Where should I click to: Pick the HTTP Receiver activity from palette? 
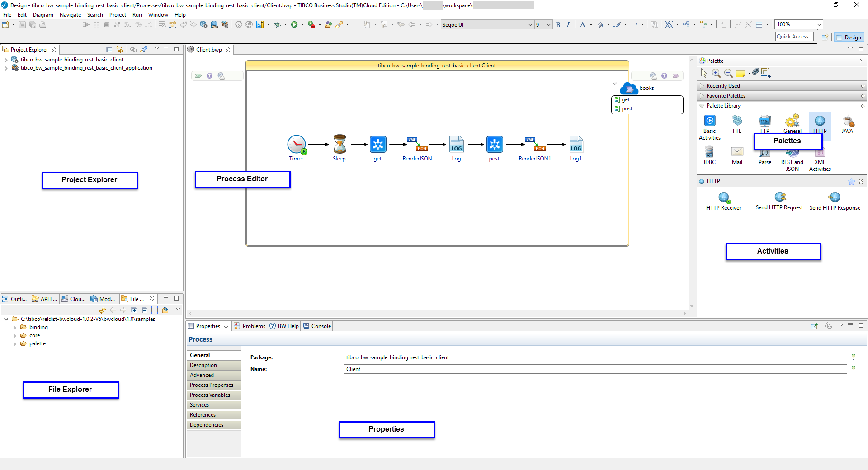(724, 197)
